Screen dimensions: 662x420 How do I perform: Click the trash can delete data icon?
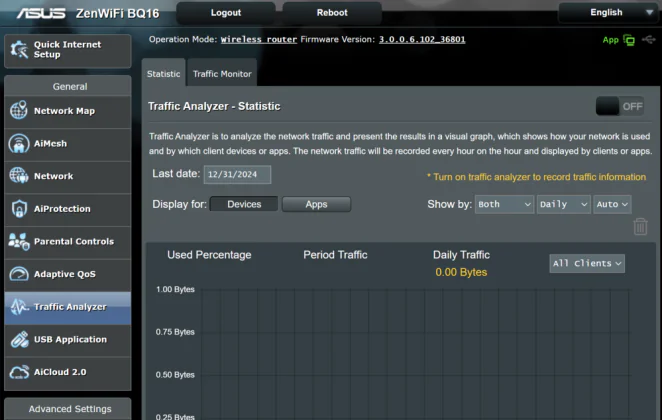[640, 226]
